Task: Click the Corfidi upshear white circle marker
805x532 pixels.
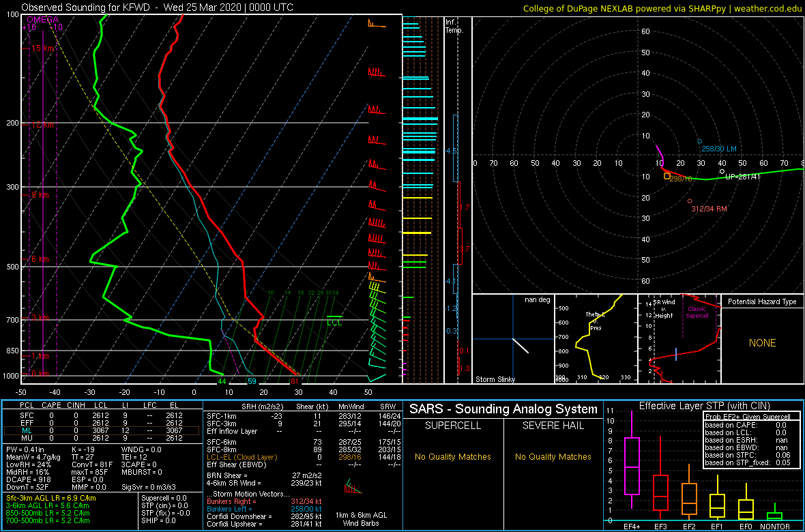Action: [x=722, y=171]
